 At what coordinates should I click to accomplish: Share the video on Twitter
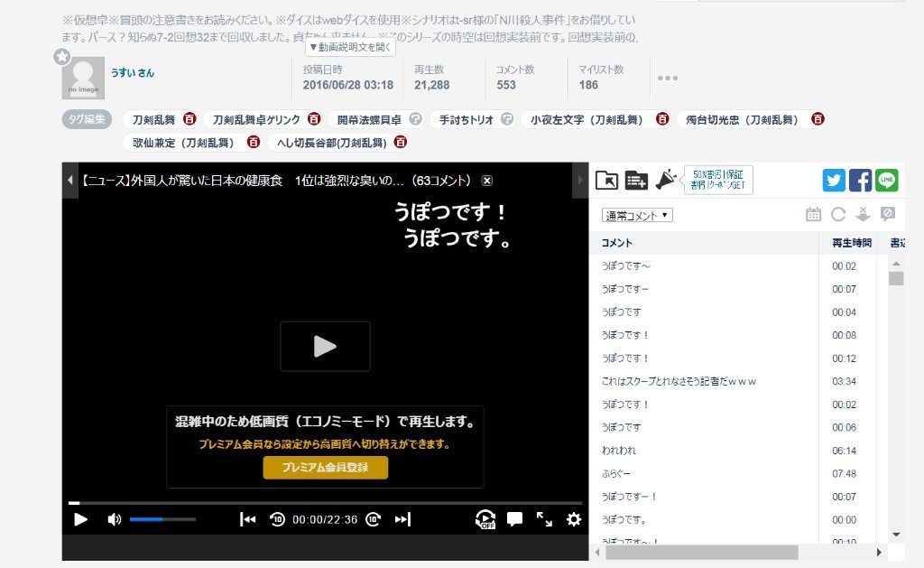(x=834, y=180)
